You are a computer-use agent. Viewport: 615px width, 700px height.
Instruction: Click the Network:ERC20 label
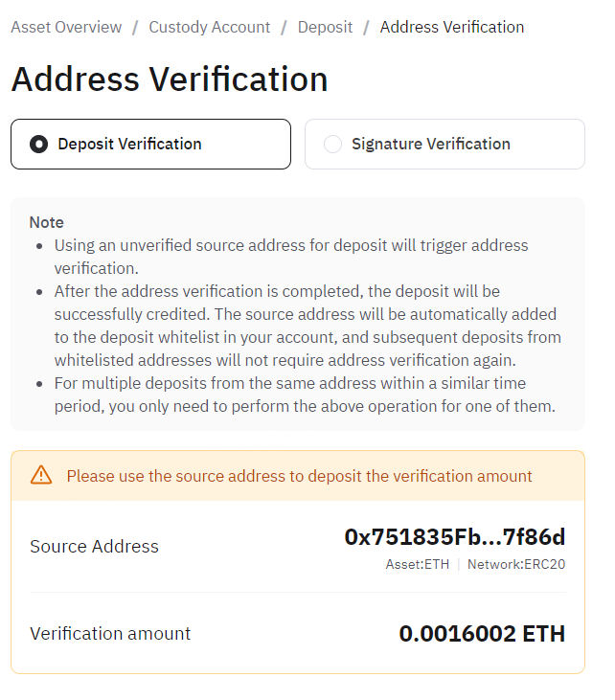(515, 564)
